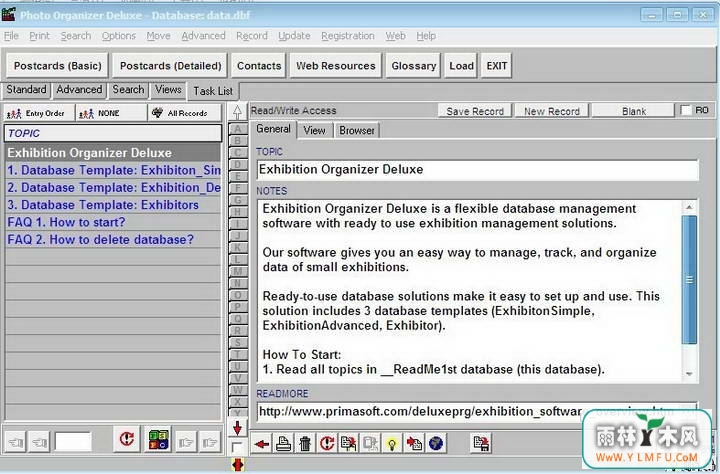The image size is (720, 474).
Task: Select the General tab in record panel
Action: coord(273,129)
